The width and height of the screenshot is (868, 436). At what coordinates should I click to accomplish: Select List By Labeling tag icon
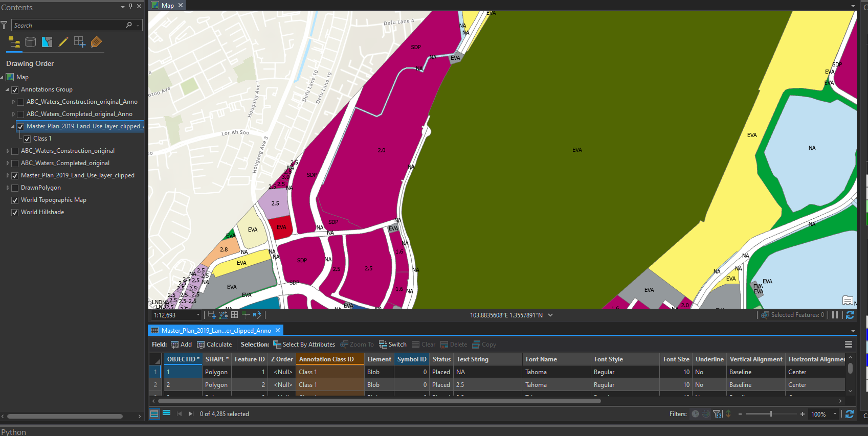(96, 42)
